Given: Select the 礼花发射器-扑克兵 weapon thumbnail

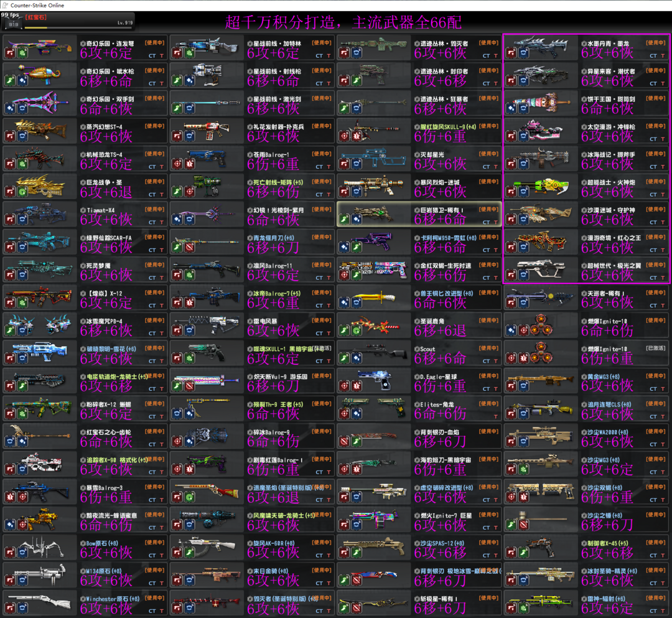Looking at the screenshot, I should [207, 130].
